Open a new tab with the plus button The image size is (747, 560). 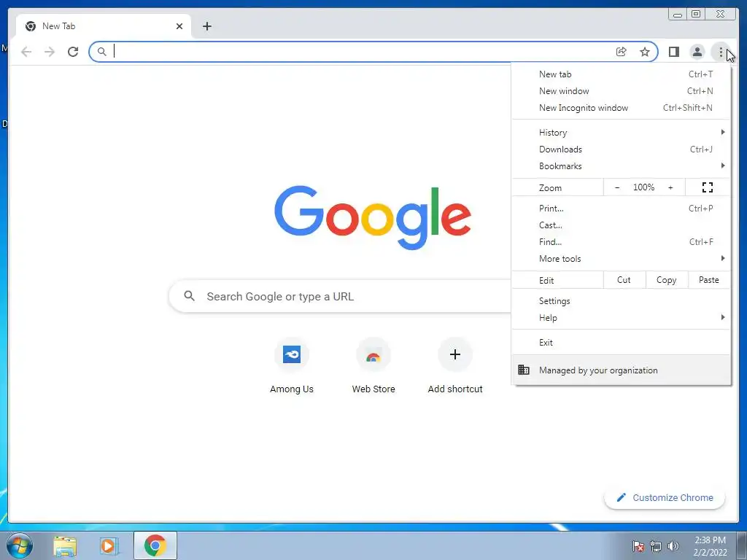pyautogui.click(x=206, y=26)
